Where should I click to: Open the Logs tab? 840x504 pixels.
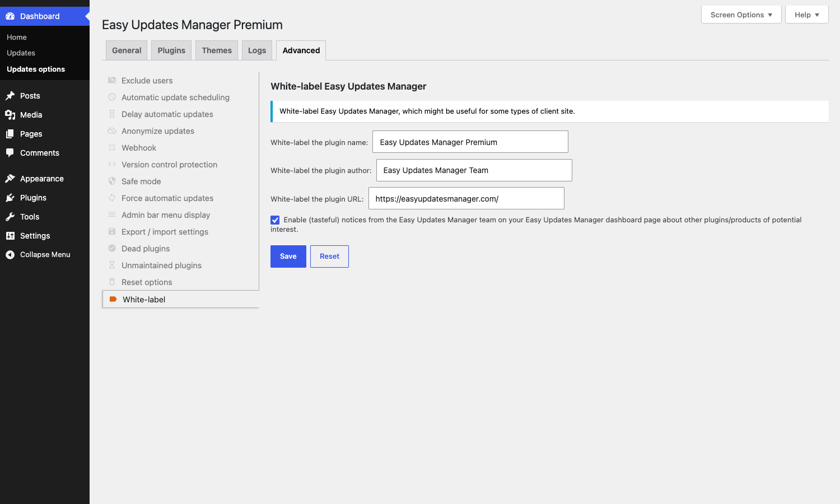257,50
